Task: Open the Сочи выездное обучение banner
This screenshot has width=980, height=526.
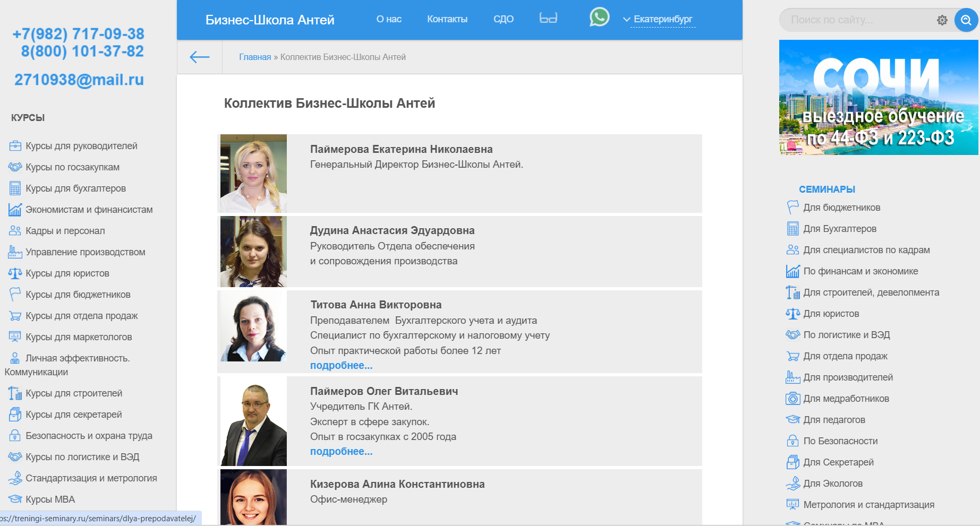Action: 878,98
